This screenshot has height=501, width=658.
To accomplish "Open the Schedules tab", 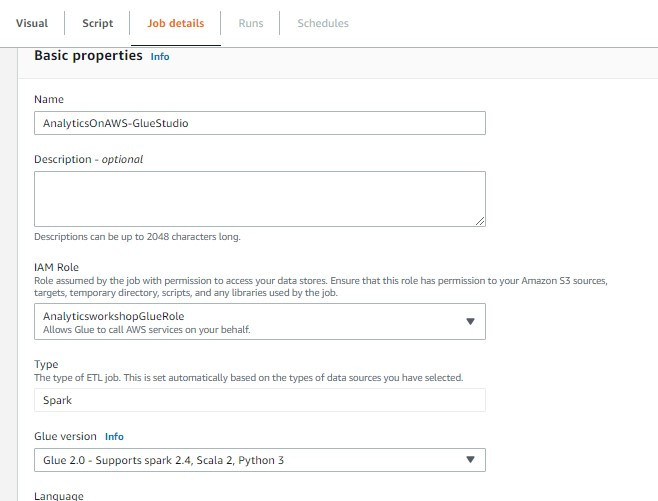I will [323, 23].
